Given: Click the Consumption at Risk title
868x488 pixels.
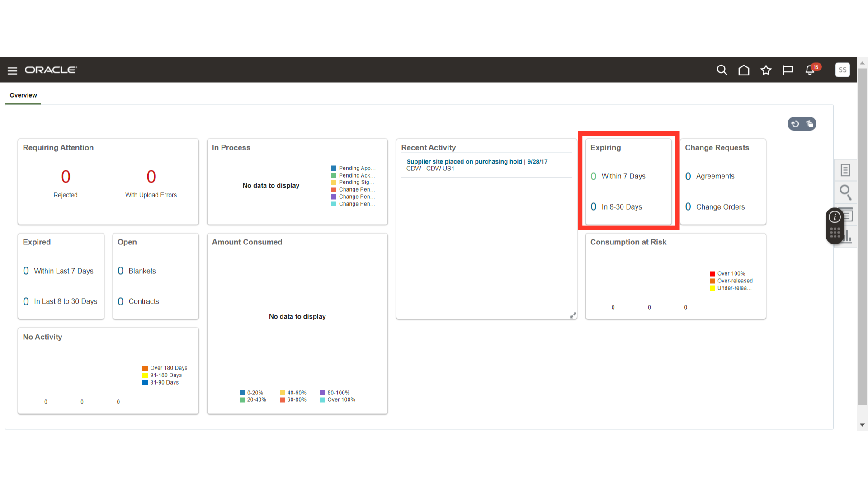Looking at the screenshot, I should click(628, 242).
